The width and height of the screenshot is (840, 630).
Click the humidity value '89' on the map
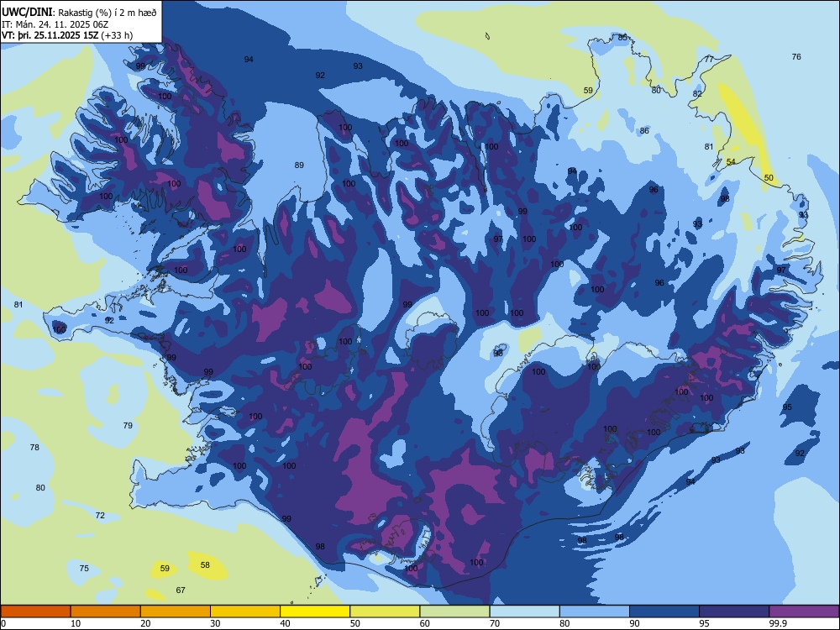[x=300, y=165]
